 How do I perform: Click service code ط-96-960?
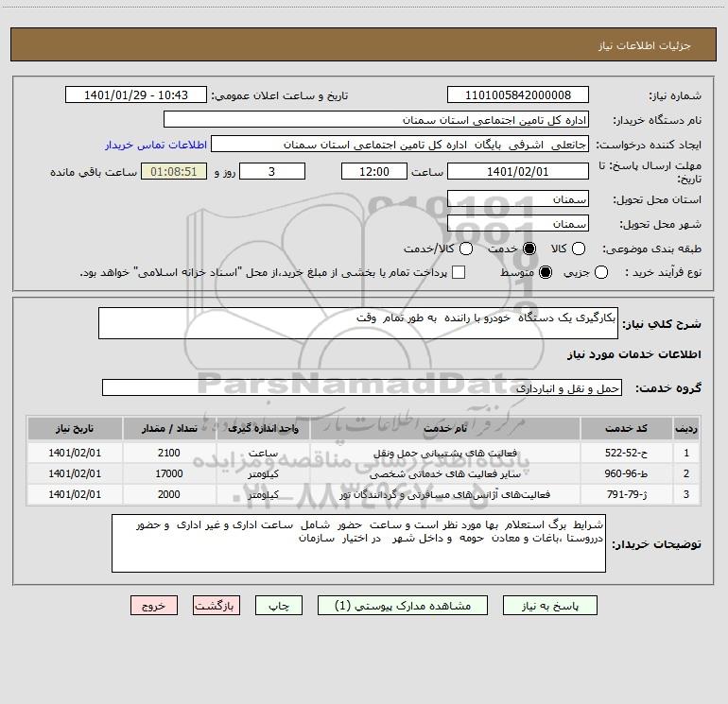tap(626, 473)
